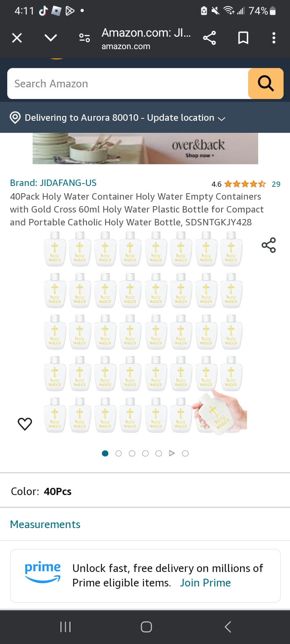290x644 pixels.
Task: View the 29 customer ratings
Action: (x=276, y=184)
